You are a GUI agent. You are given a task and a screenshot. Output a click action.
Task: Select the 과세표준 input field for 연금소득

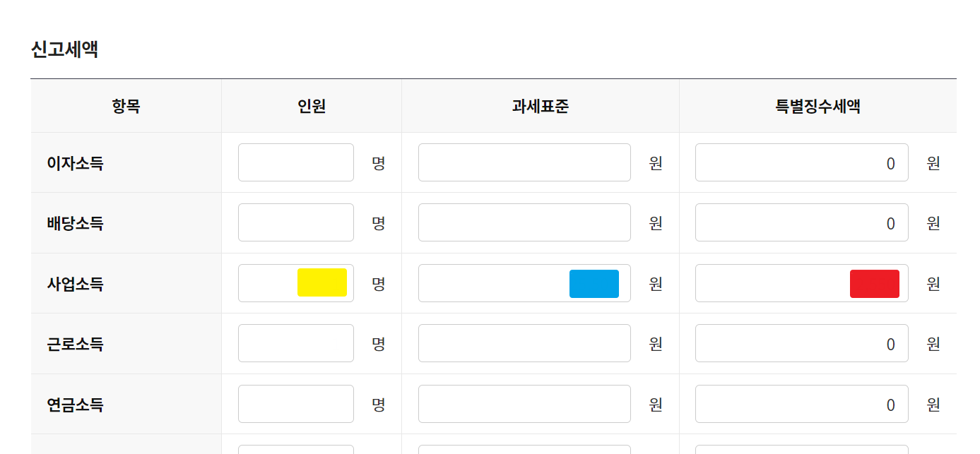coord(524,403)
